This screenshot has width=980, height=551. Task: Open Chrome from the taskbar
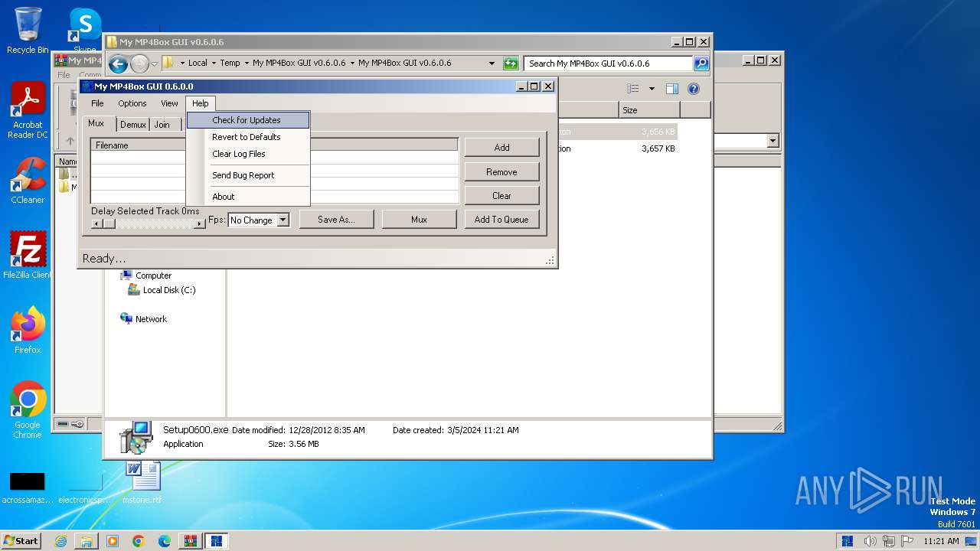139,541
